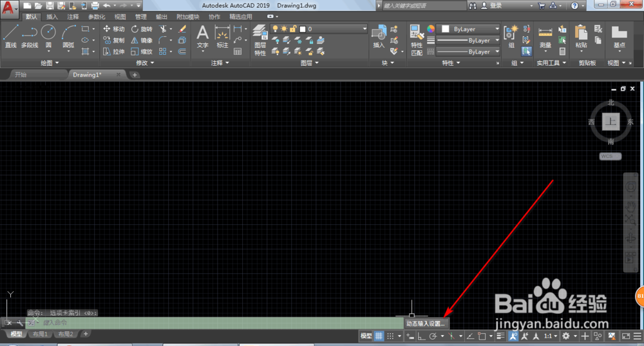Screen dimensions: 644x346
Task: Click the Undo arrow in quick access toolbar
Action: tap(107, 6)
